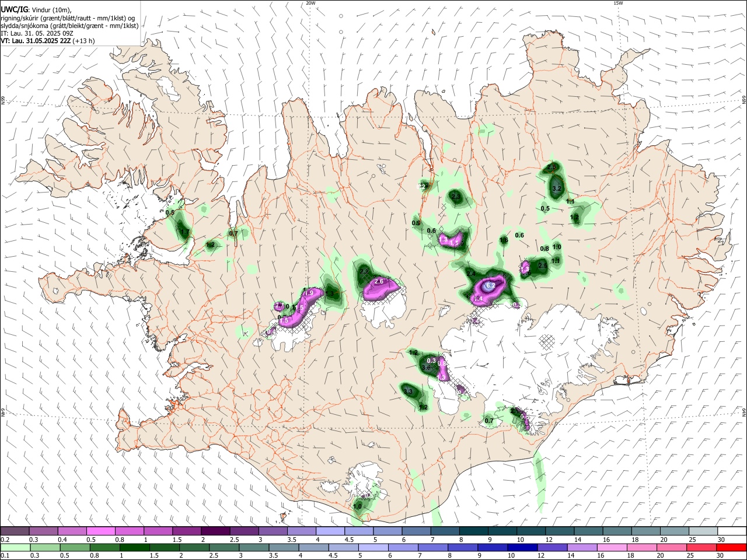
Task: Click the bright red lower legend swatch starting at 30
Action: 731,547
